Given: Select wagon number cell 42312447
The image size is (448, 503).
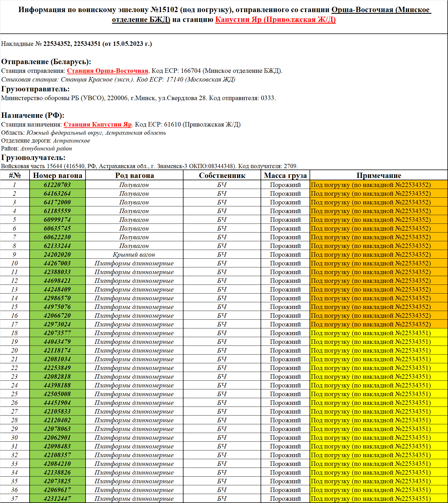Looking at the screenshot, I should pyautogui.click(x=57, y=499).
